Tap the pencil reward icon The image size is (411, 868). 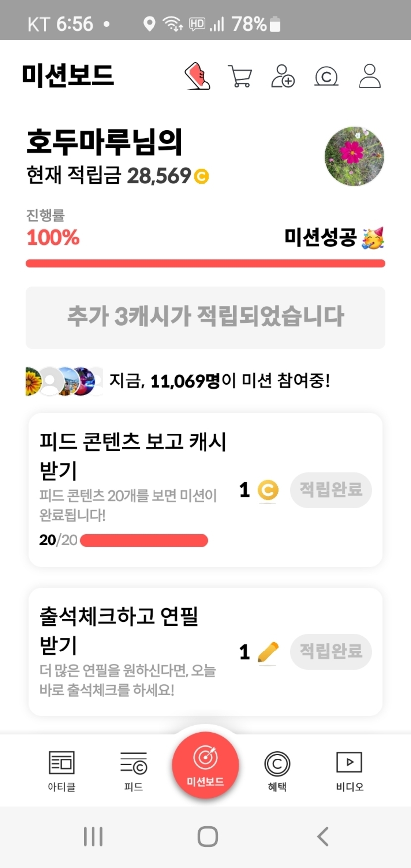coord(268,652)
